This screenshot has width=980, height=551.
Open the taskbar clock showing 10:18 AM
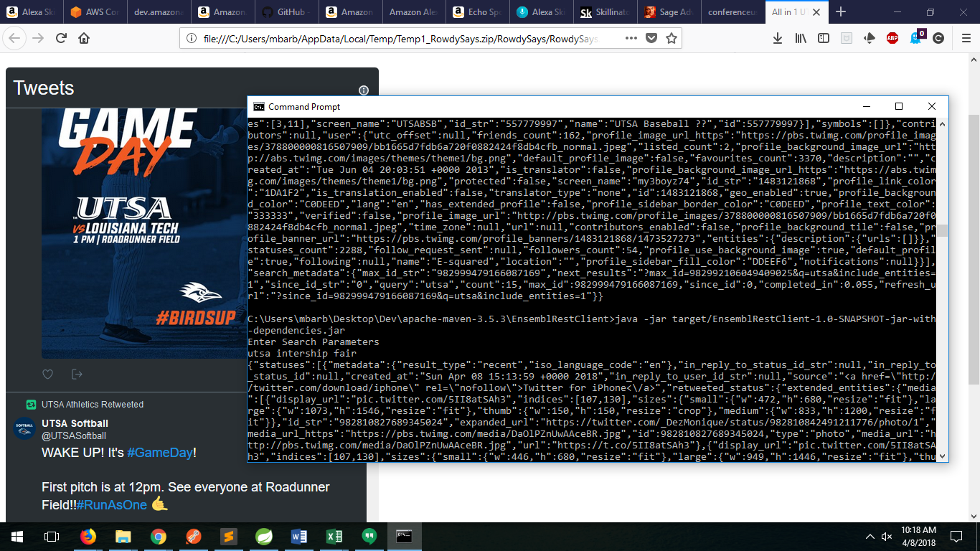tap(918, 536)
